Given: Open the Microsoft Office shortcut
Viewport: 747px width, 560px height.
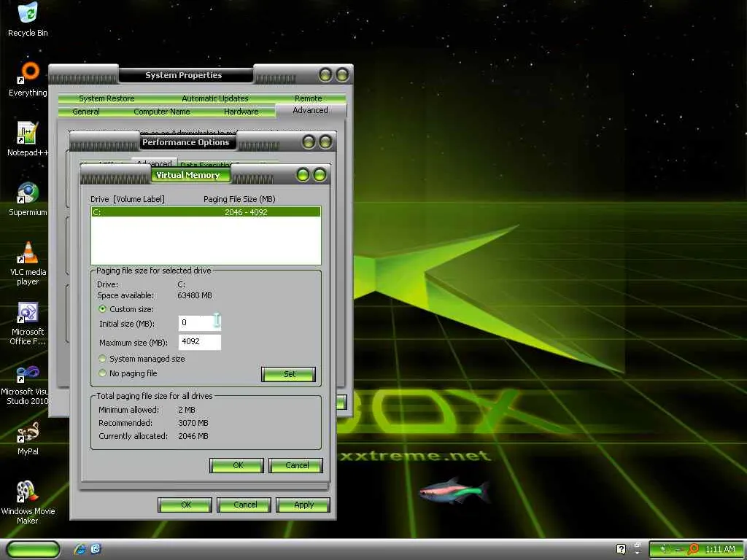Looking at the screenshot, I should pyautogui.click(x=28, y=323).
